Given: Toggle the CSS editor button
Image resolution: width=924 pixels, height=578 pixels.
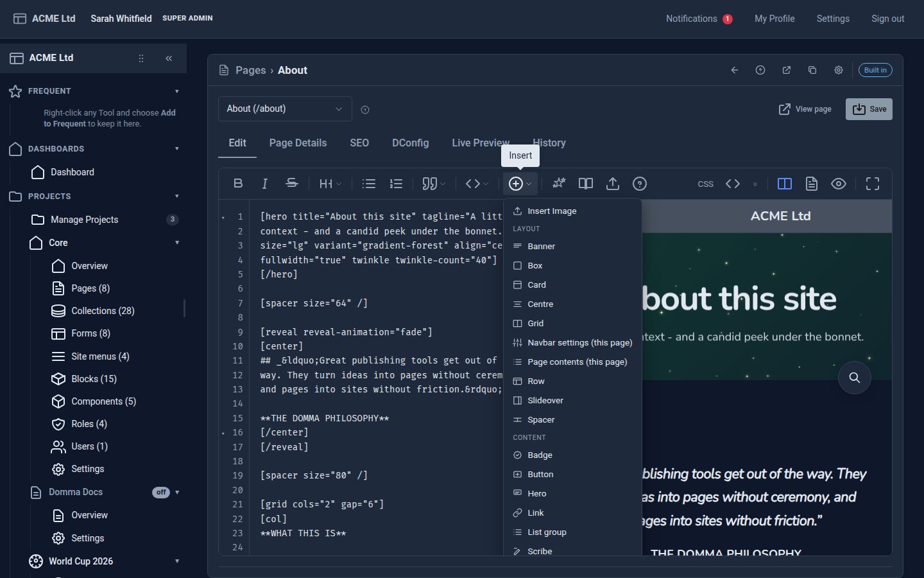Looking at the screenshot, I should click(x=706, y=184).
